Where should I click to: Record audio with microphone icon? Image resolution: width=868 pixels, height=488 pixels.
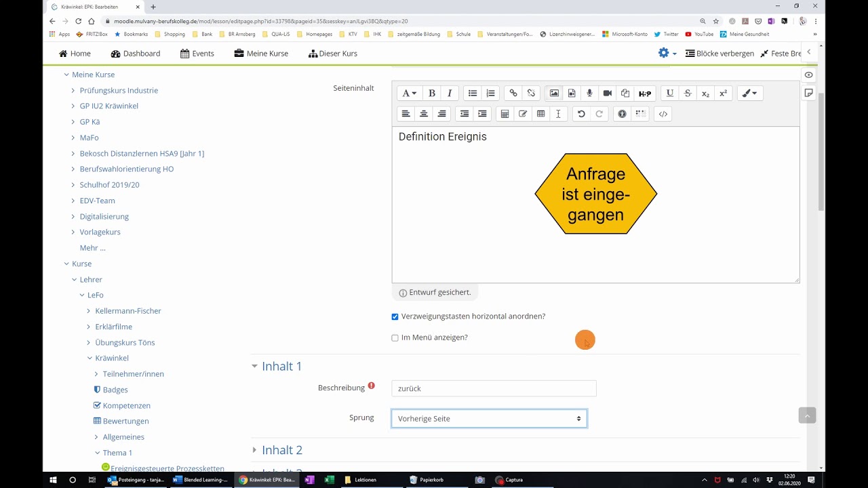click(589, 94)
